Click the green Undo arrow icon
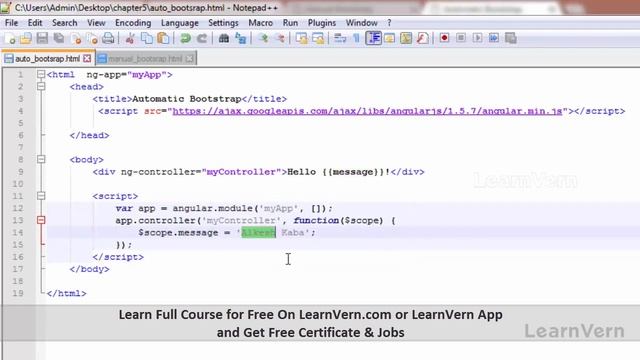The width and height of the screenshot is (640, 360). pyautogui.click(x=185, y=38)
